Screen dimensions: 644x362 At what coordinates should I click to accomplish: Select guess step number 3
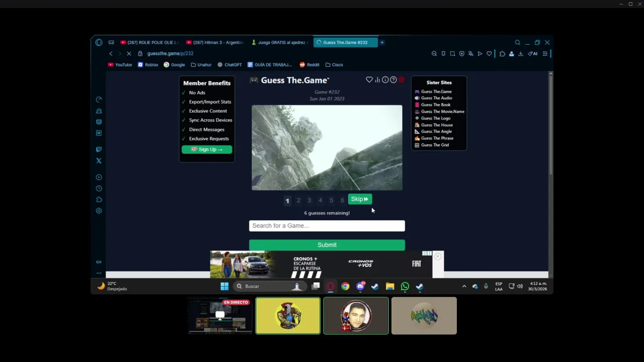[x=309, y=200]
